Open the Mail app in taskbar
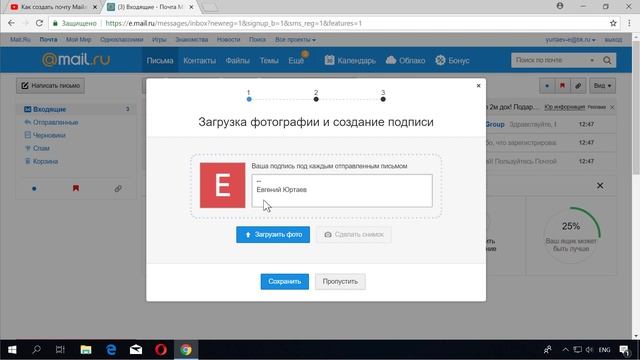Viewport: 640px width, 360px height. (x=136, y=350)
